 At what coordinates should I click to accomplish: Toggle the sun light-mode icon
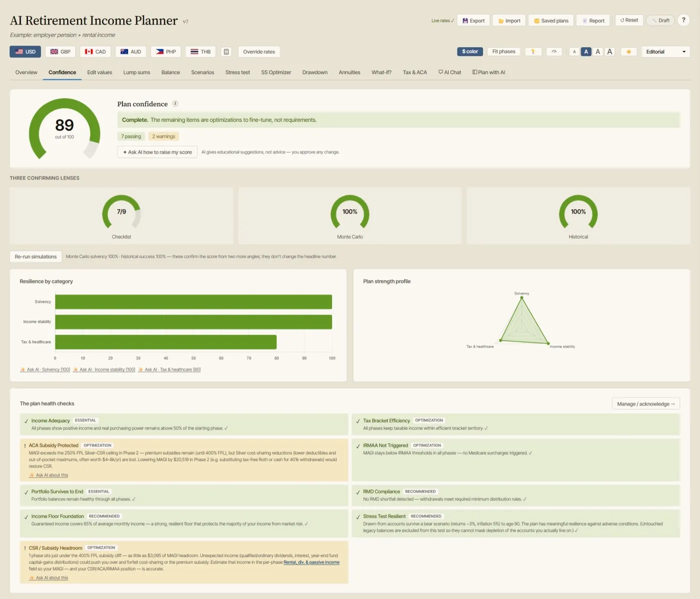click(628, 51)
